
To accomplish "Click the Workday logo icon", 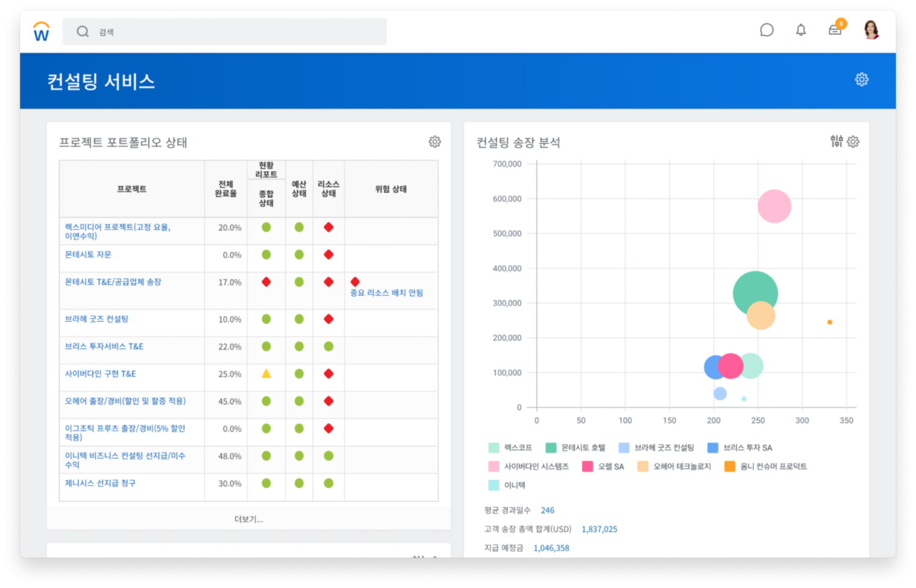I will coord(41,31).
